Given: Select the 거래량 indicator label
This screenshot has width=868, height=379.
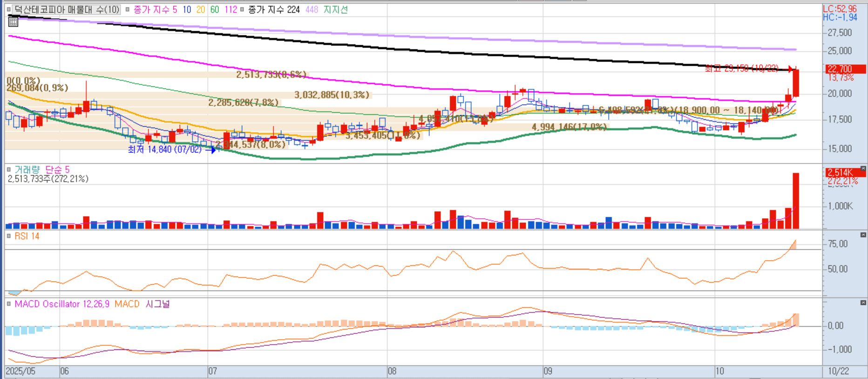Looking at the screenshot, I should pyautogui.click(x=27, y=169).
